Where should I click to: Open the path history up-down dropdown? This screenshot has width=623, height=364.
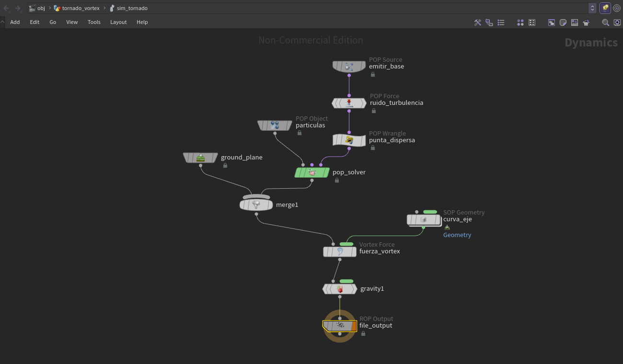point(592,8)
